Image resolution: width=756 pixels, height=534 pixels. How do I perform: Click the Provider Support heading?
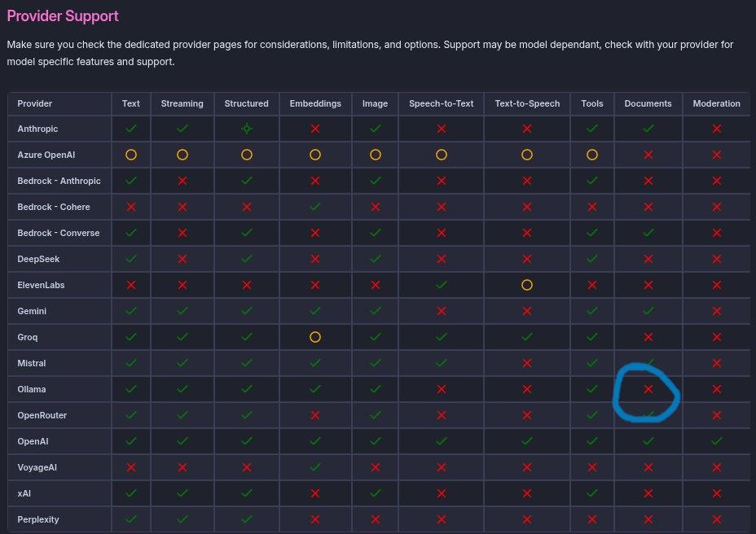pyautogui.click(x=63, y=16)
